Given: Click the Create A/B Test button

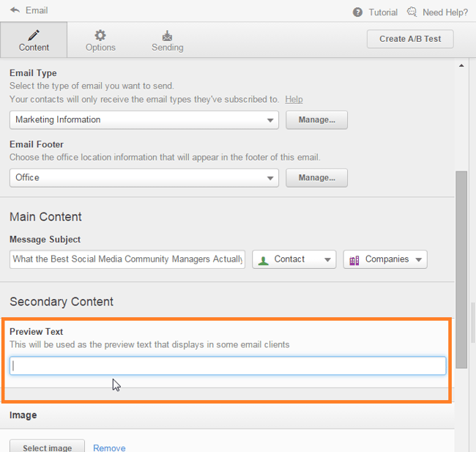Looking at the screenshot, I should [x=410, y=39].
